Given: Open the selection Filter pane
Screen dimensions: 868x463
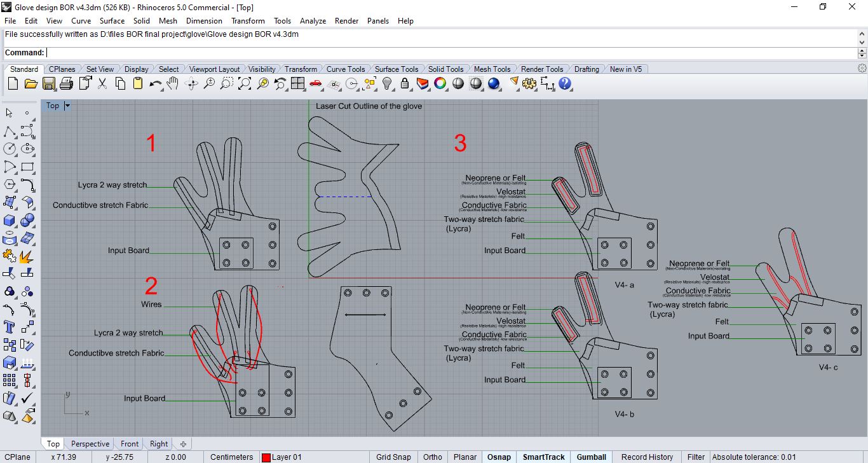Looking at the screenshot, I should click(x=696, y=457).
